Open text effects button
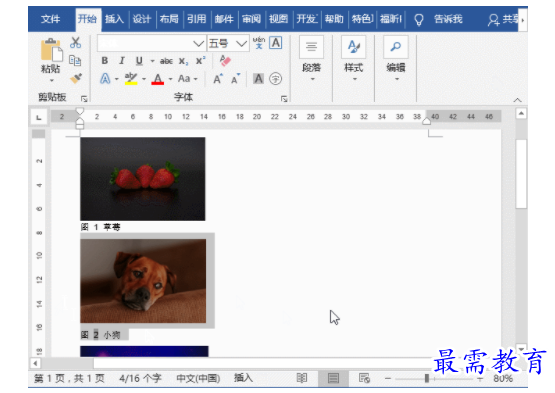This screenshot has width=555, height=393. pos(105,79)
